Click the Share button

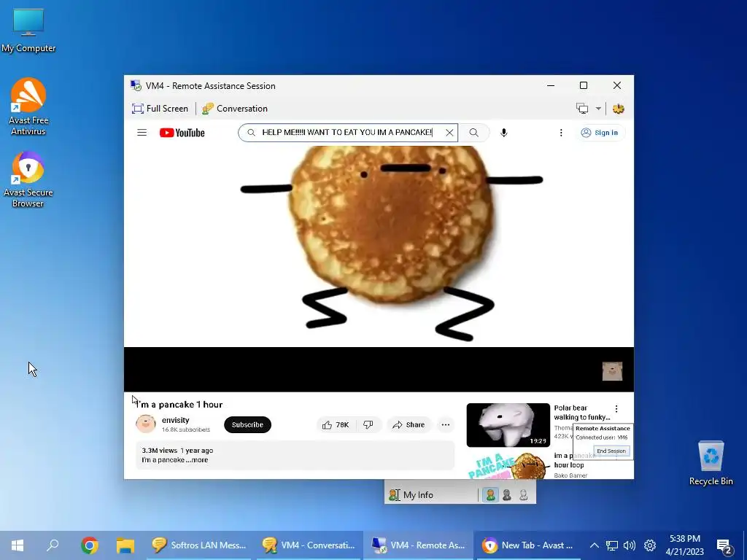(409, 425)
